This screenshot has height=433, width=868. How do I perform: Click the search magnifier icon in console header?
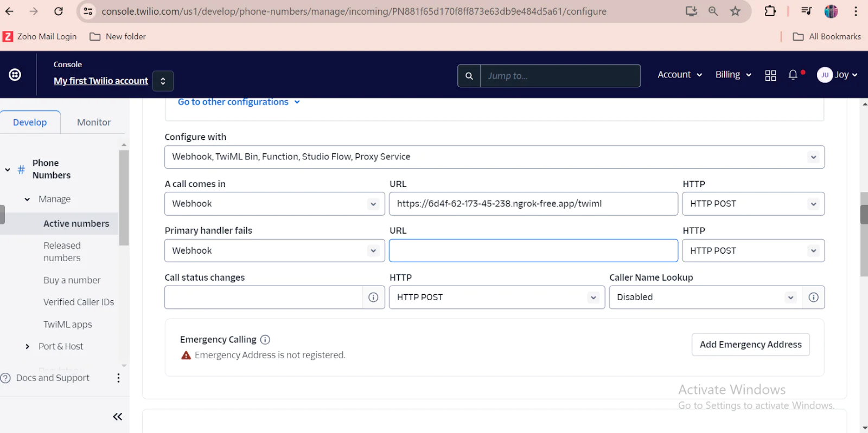point(469,76)
